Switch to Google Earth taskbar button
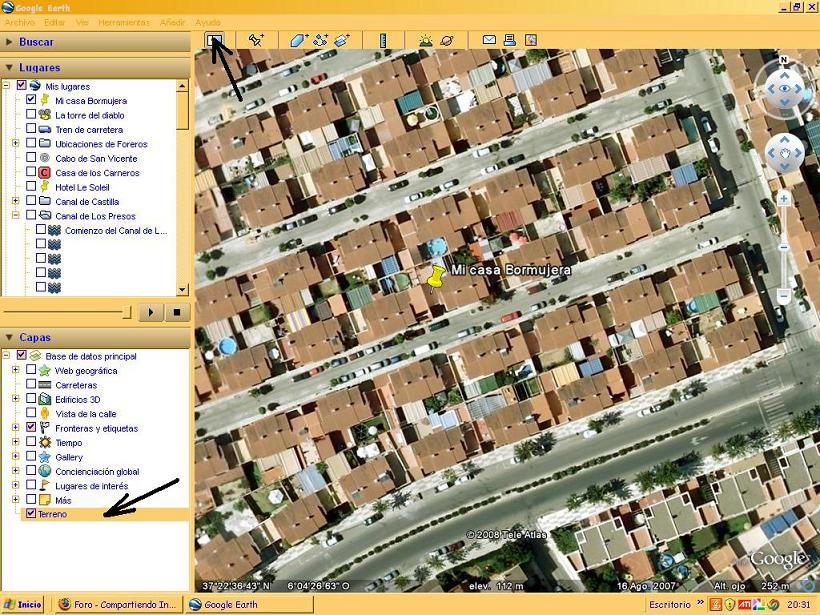Image resolution: width=820 pixels, height=615 pixels. [x=250, y=605]
